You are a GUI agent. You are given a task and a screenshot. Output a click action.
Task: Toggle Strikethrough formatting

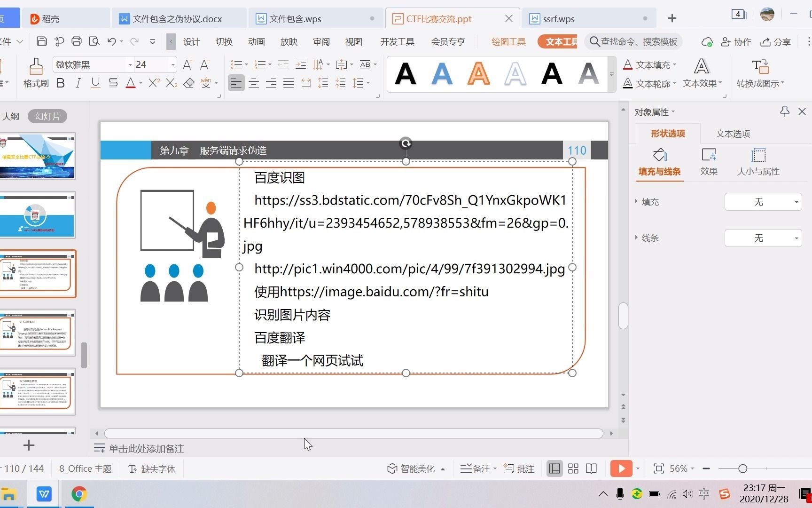pos(113,83)
